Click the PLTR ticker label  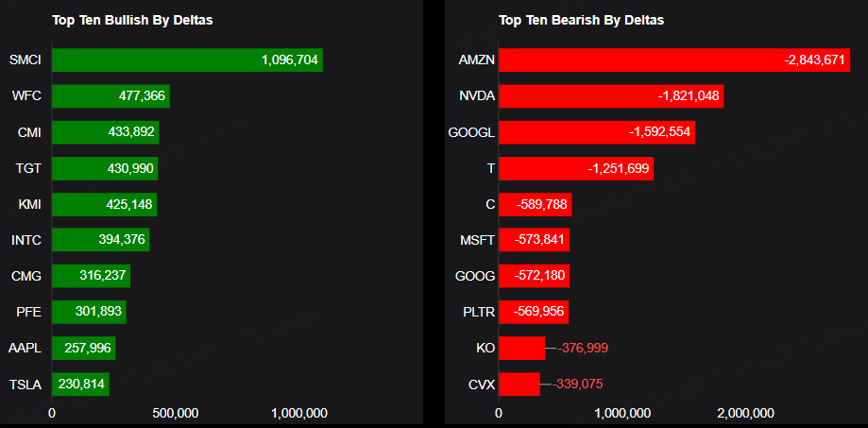[x=479, y=311]
